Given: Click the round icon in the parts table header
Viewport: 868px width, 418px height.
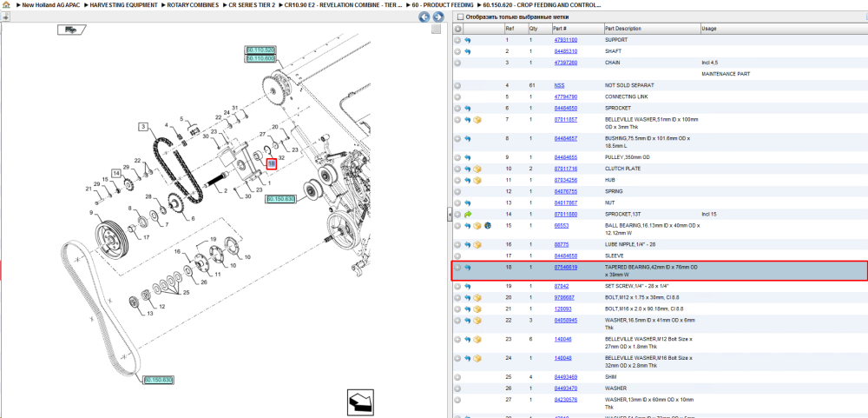Looking at the screenshot, I should point(457,29).
